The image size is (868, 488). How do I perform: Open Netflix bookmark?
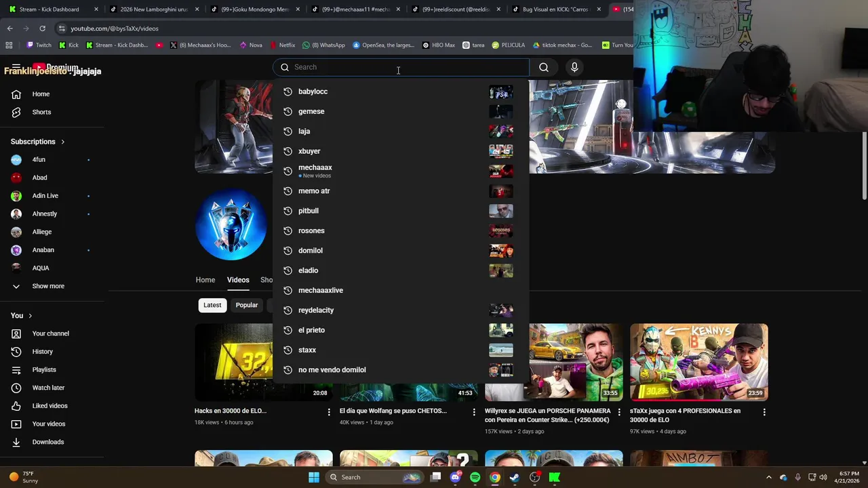coord(282,45)
